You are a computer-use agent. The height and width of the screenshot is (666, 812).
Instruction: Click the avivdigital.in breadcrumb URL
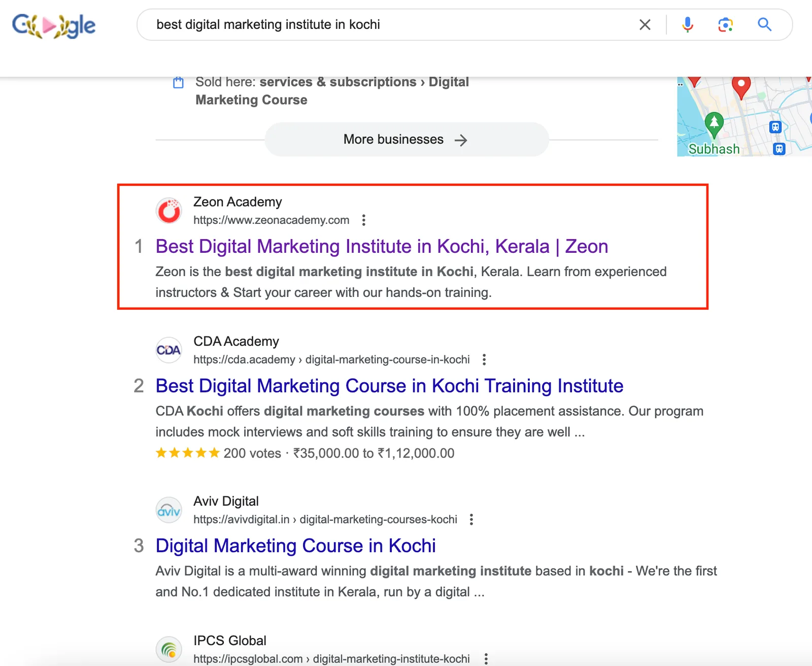tap(325, 519)
